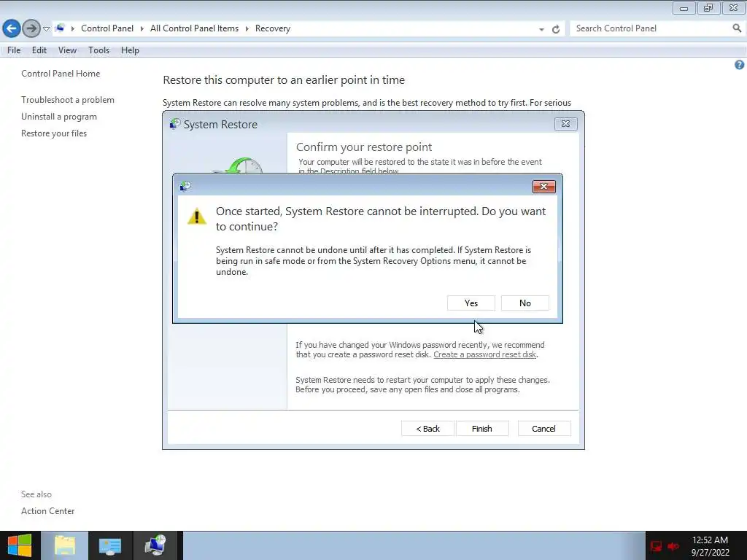Click the muted volume tray icon
Image resolution: width=747 pixels, height=560 pixels.
(x=673, y=546)
